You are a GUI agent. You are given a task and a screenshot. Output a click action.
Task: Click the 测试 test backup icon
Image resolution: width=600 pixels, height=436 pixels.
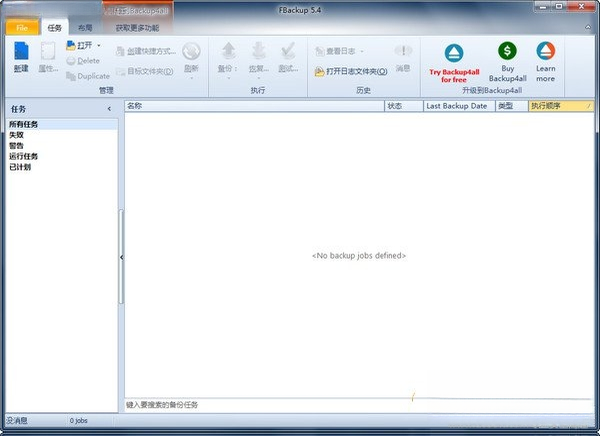click(x=288, y=51)
